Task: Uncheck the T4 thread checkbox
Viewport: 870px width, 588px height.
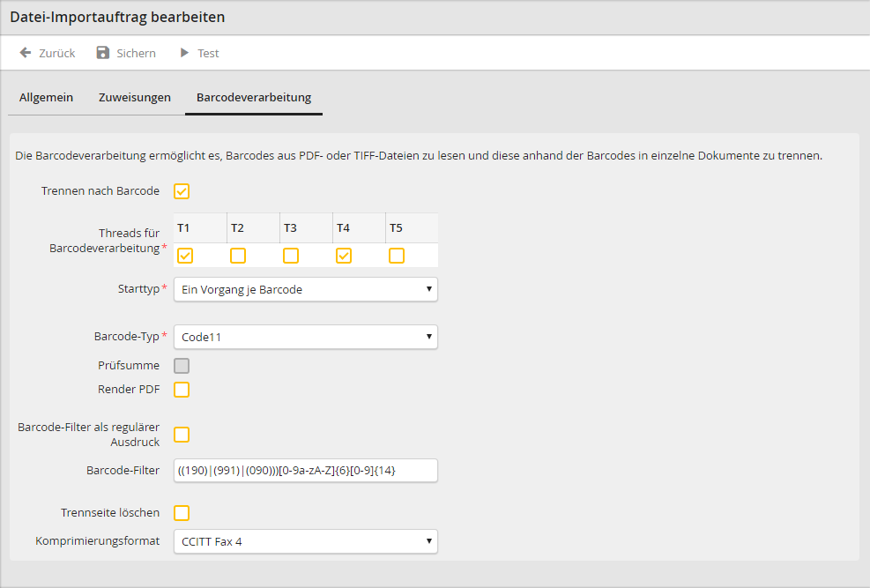Action: click(x=343, y=255)
